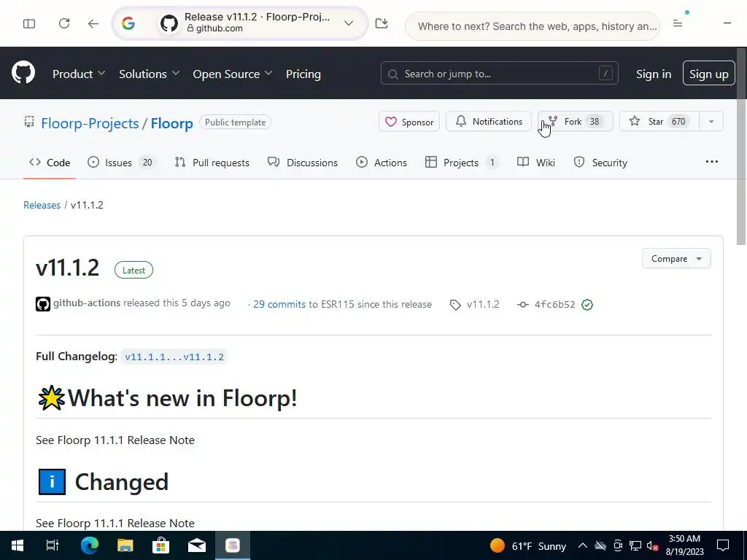Click the v11.1.2 tag icon
The width and height of the screenshot is (747, 560).
(x=455, y=305)
